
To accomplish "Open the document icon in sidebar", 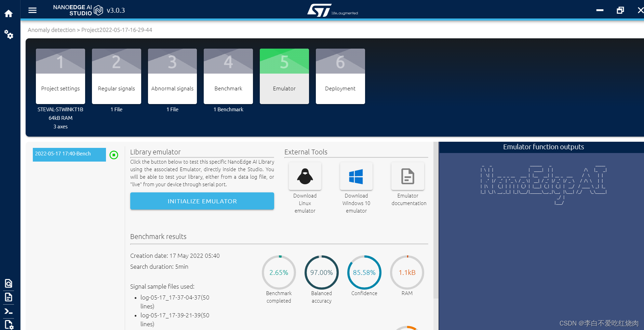I will point(9,297).
